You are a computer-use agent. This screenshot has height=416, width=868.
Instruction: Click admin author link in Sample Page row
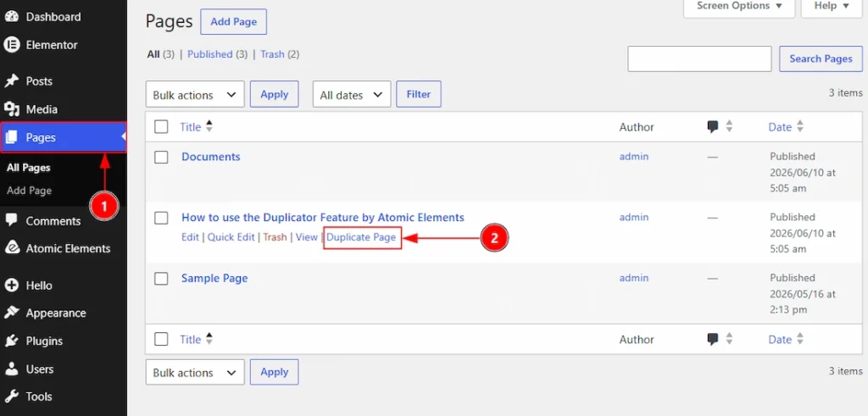tap(634, 278)
